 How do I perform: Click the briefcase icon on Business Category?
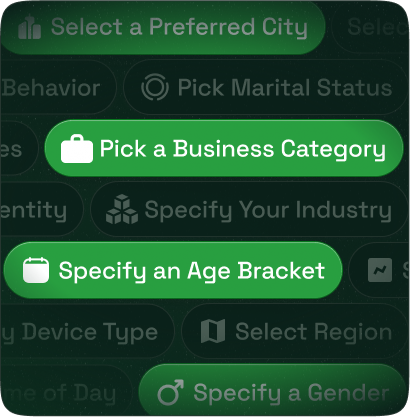(77, 149)
